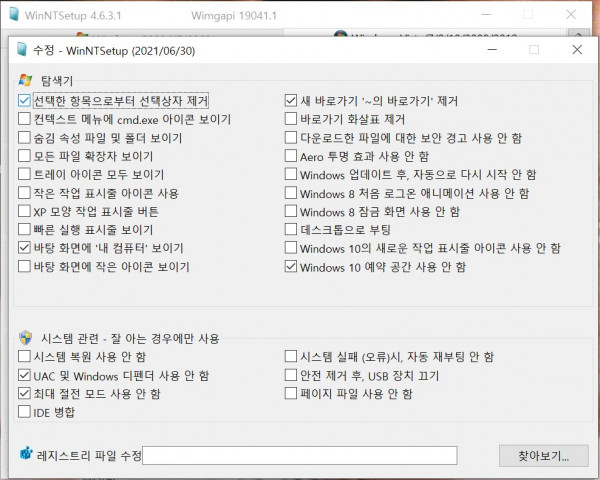Close the main WinNTSetup 4.6.3.1 window

pyautogui.click(x=571, y=15)
